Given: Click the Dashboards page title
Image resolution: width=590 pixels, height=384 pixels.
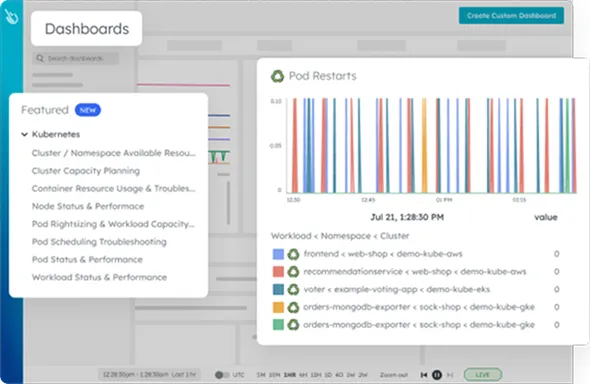Looking at the screenshot, I should (87, 29).
